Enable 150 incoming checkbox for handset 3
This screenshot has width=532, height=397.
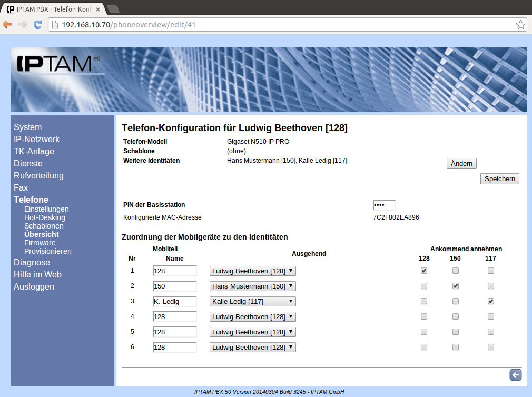pyautogui.click(x=456, y=301)
